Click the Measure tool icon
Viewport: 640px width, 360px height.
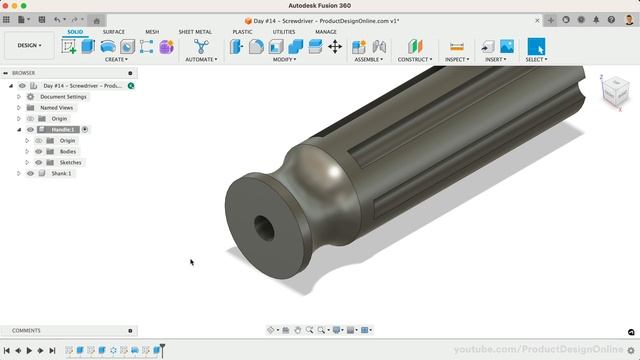[x=457, y=47]
